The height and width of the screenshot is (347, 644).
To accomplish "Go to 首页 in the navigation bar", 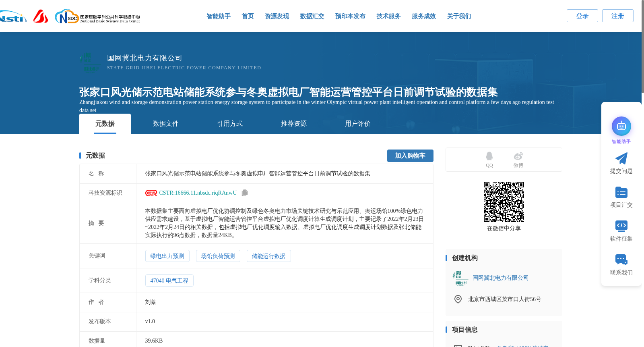I will (248, 16).
